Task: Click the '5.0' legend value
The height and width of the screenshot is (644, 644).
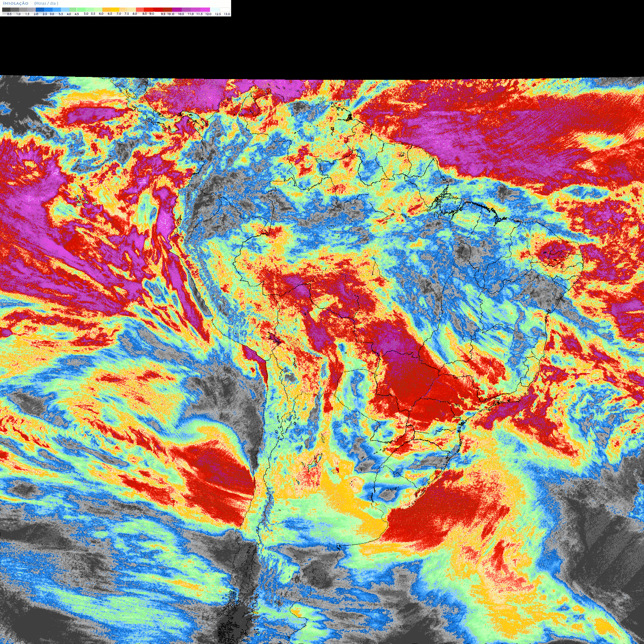Action: [x=86, y=14]
